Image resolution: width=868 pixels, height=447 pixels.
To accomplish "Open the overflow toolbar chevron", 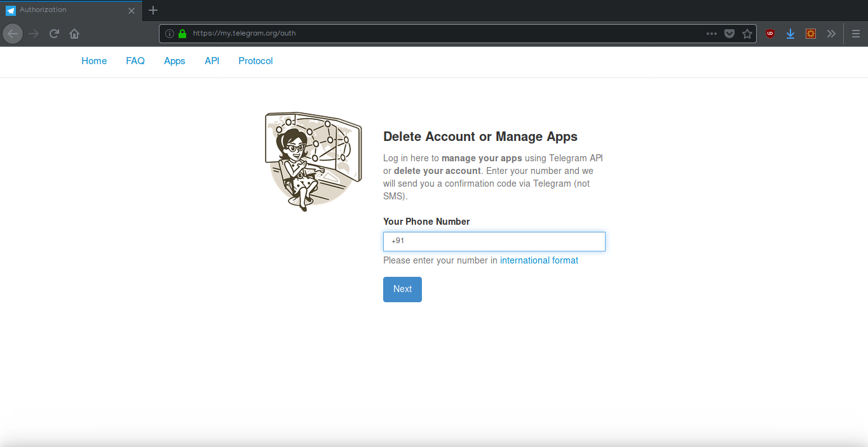I will (831, 33).
